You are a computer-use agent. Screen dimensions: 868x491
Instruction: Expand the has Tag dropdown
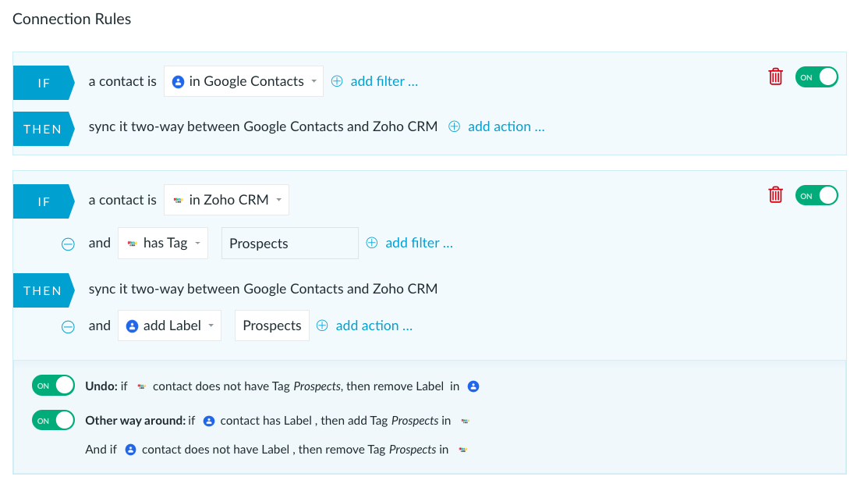click(163, 244)
